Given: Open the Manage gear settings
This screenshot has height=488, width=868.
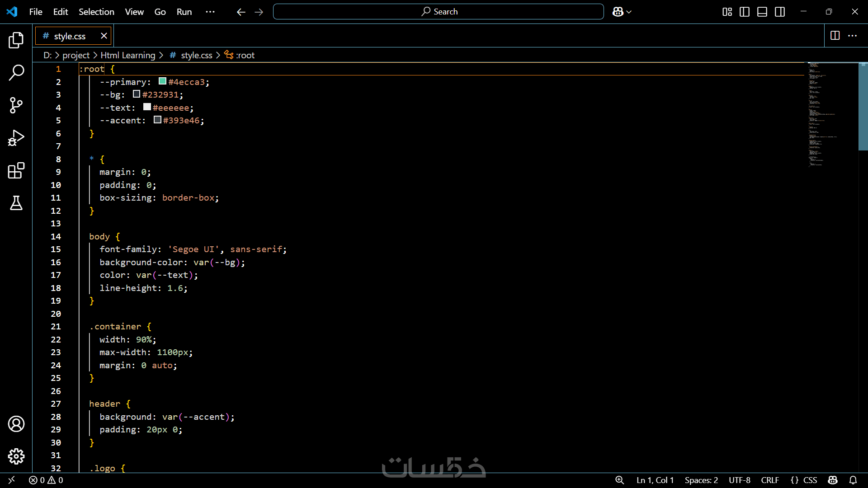Looking at the screenshot, I should pos(16,456).
